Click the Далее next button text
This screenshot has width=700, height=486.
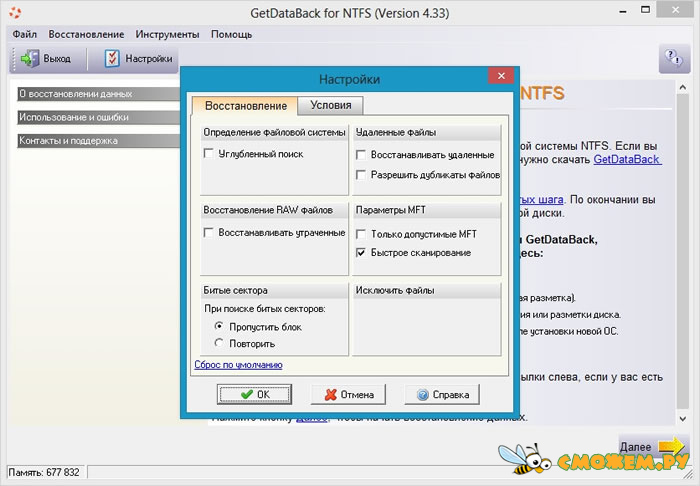635,447
